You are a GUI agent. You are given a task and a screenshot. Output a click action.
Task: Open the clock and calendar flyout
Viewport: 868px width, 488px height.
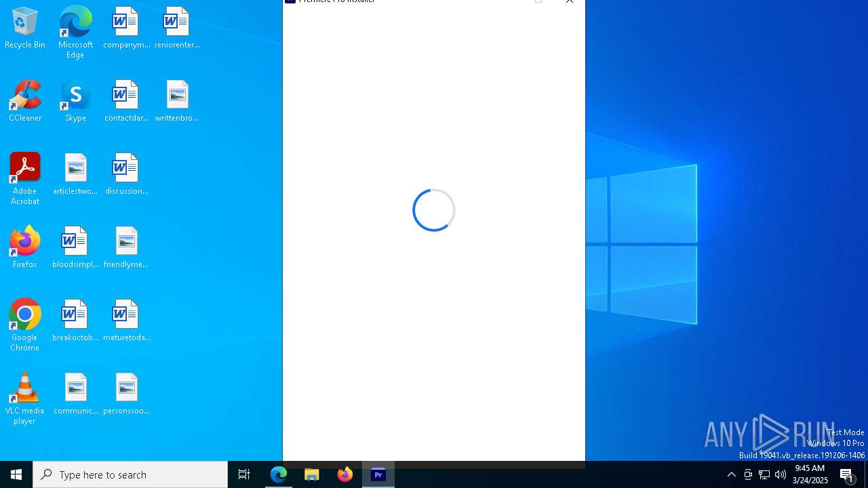tap(810, 474)
